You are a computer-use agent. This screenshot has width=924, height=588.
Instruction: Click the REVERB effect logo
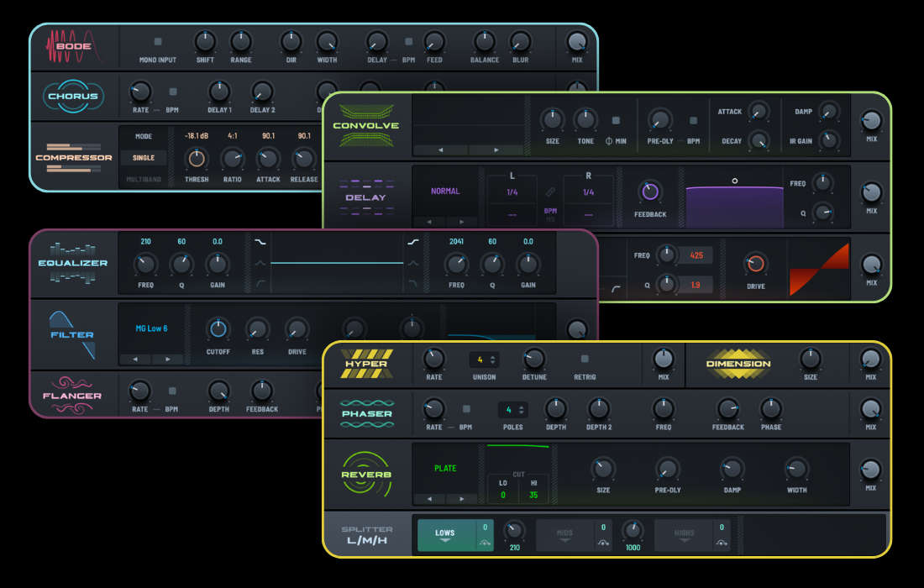coord(366,474)
